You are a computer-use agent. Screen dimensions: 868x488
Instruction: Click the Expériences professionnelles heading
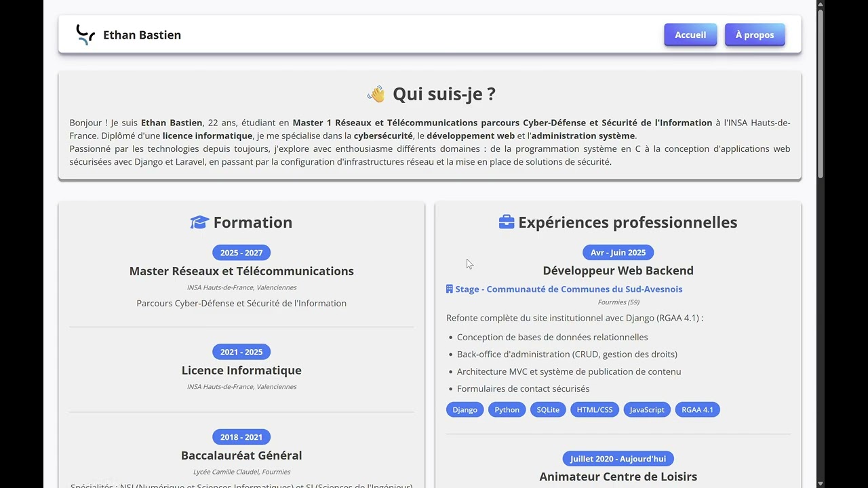pos(627,222)
